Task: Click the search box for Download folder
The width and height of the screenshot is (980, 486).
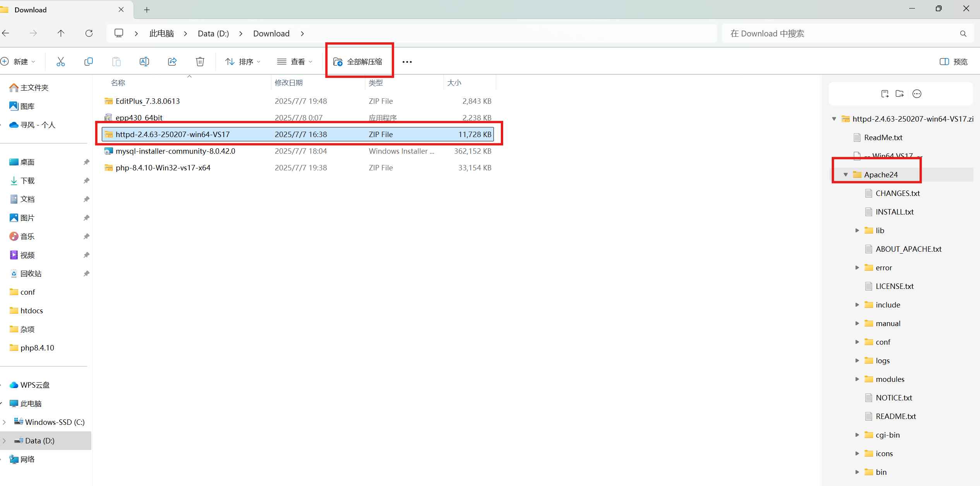Action: tap(832, 33)
